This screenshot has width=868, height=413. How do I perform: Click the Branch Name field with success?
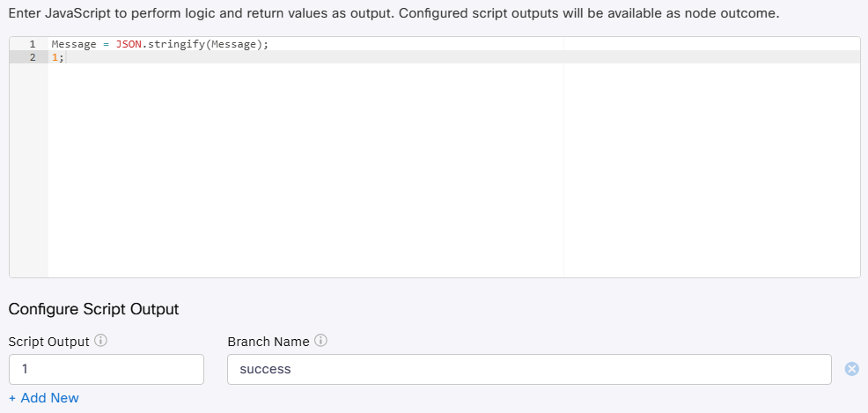[x=528, y=369]
